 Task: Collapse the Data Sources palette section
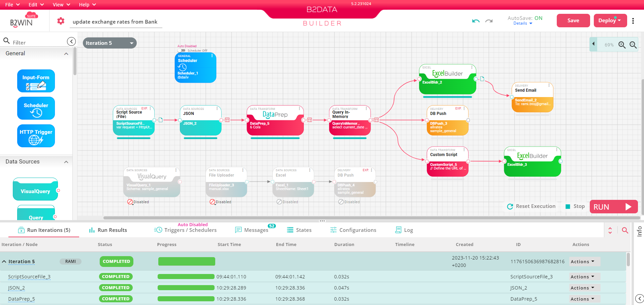pyautogui.click(x=66, y=162)
